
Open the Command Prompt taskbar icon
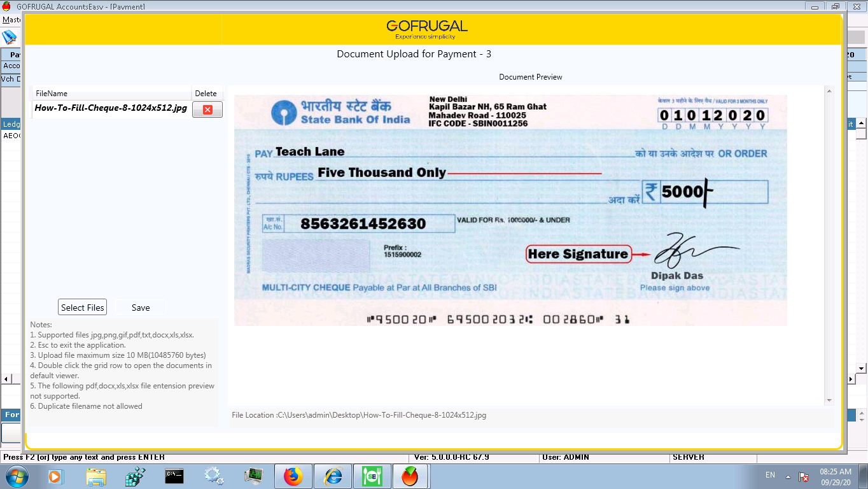[174, 476]
